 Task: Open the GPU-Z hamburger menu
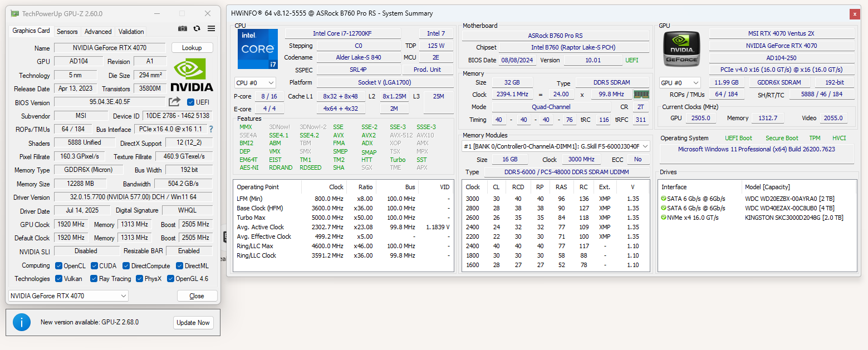pyautogui.click(x=212, y=29)
